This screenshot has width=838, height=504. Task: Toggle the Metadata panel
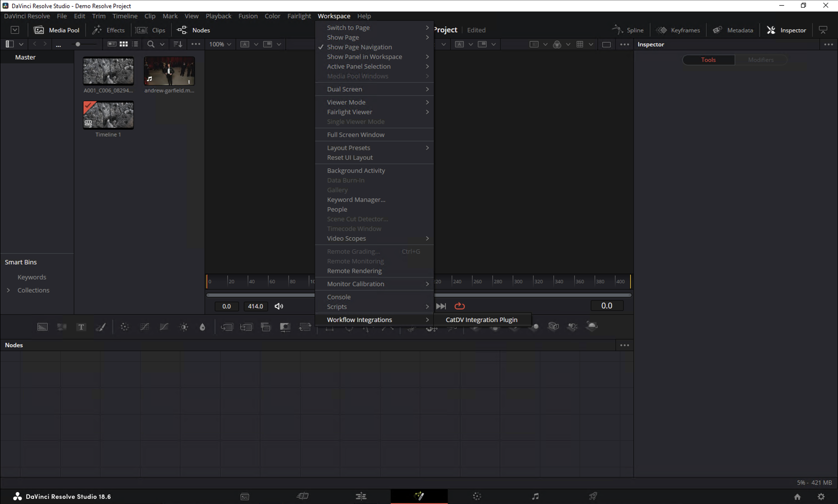coord(733,30)
